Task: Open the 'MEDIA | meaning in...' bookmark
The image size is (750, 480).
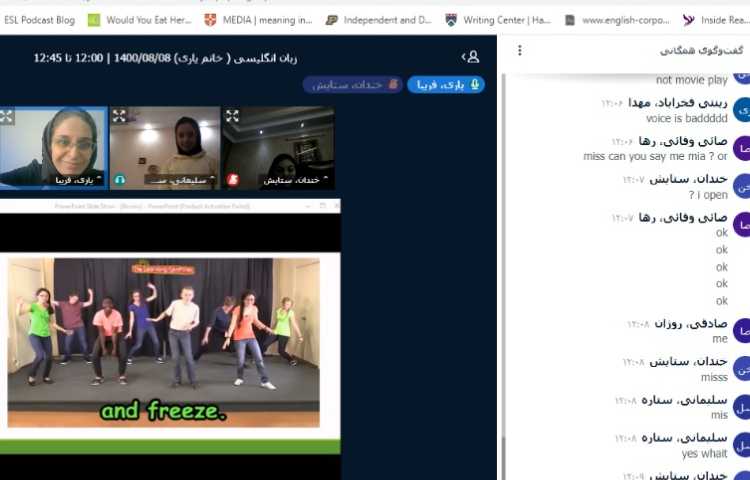Action: coord(259,20)
